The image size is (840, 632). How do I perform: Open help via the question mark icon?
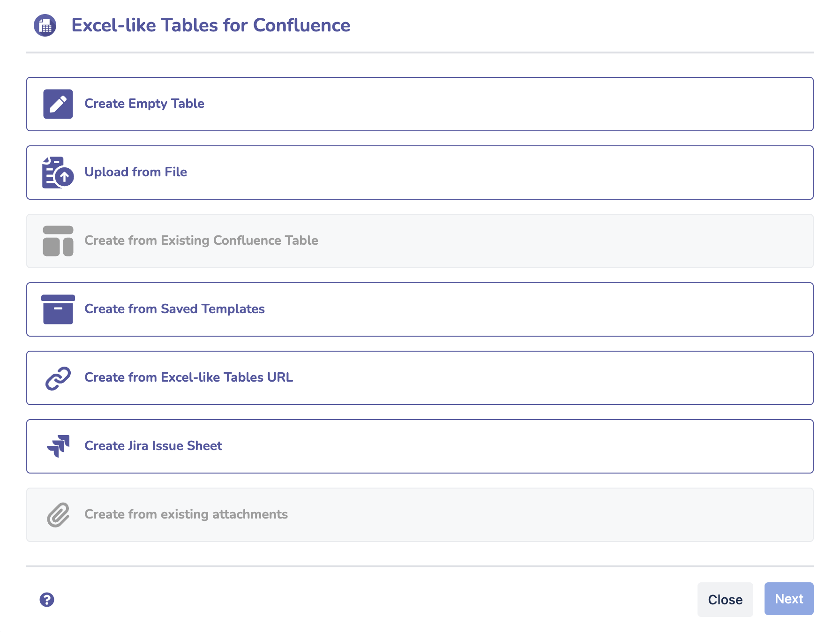click(47, 600)
